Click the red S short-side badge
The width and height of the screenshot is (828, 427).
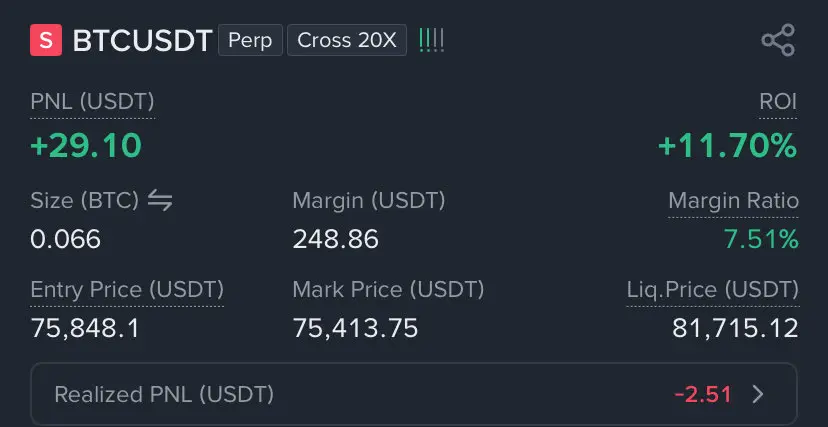tap(46, 41)
